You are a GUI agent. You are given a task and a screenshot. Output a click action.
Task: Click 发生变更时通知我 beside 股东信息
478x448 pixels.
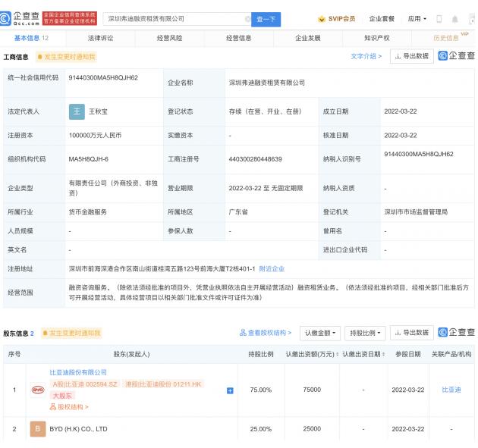coord(71,333)
